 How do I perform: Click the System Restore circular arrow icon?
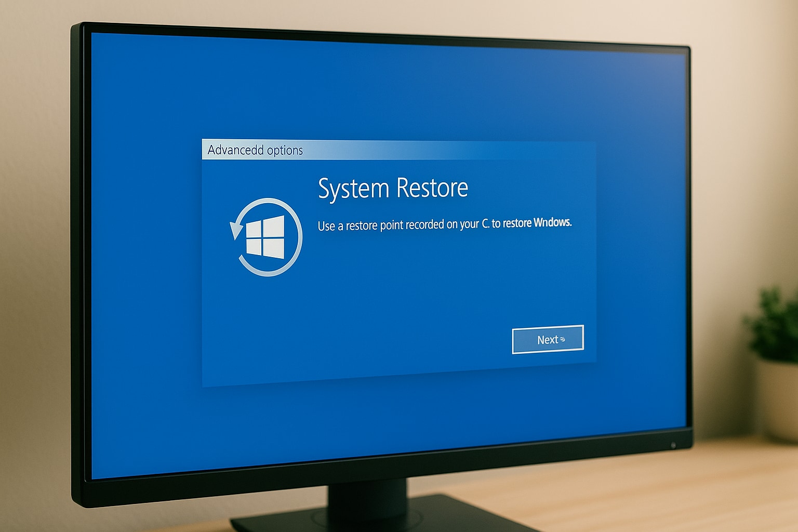(266, 237)
